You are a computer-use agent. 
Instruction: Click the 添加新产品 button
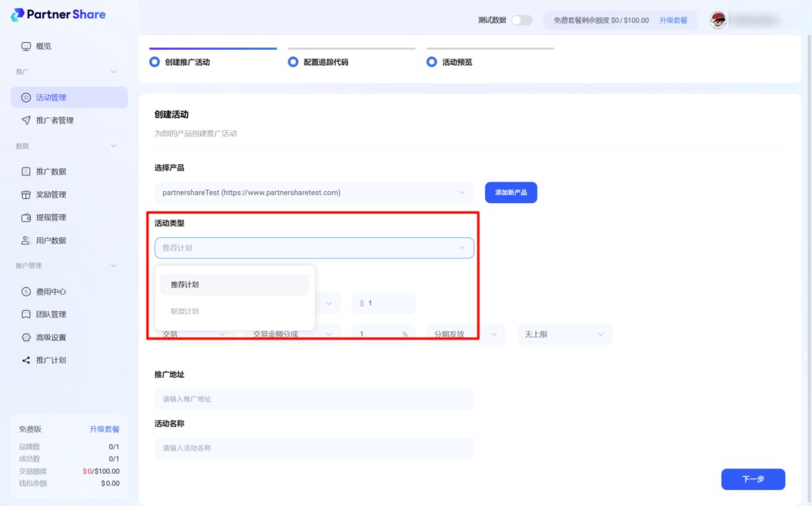(x=511, y=193)
